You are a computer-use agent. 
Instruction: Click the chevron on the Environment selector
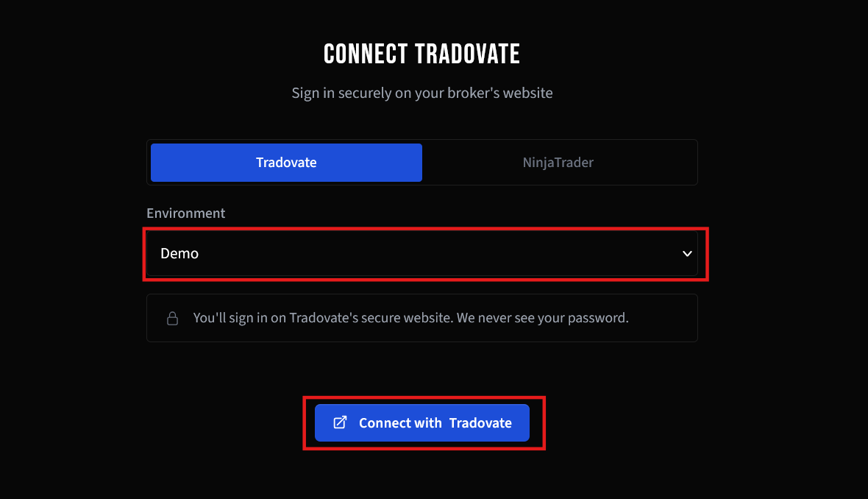point(687,253)
